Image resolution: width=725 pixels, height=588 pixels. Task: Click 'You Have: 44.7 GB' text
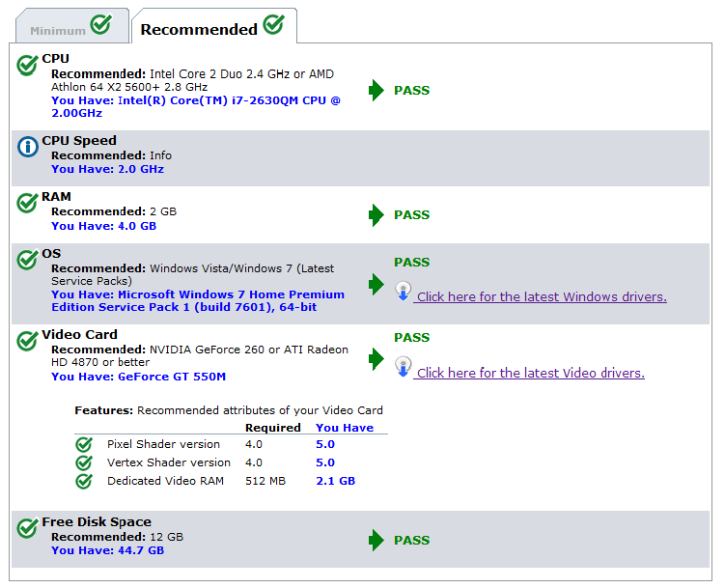(x=107, y=550)
